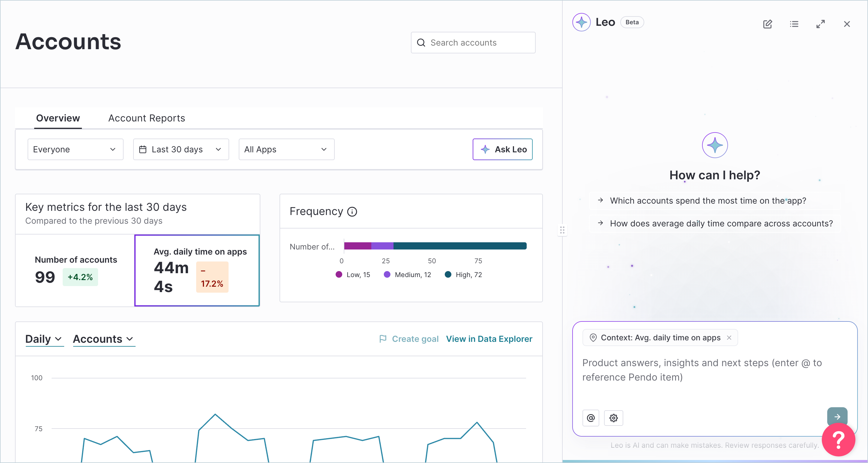Open the Last 30 days date range dropdown
Screen dimensions: 868x463
point(181,149)
